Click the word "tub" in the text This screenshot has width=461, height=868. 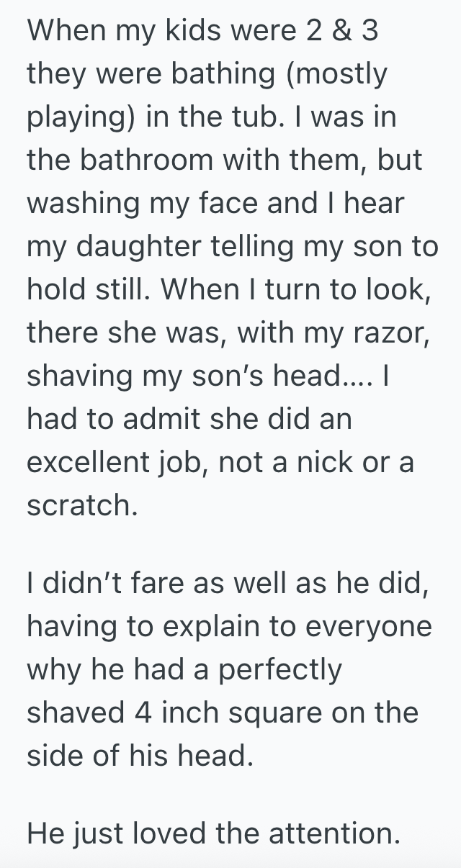coord(272,118)
